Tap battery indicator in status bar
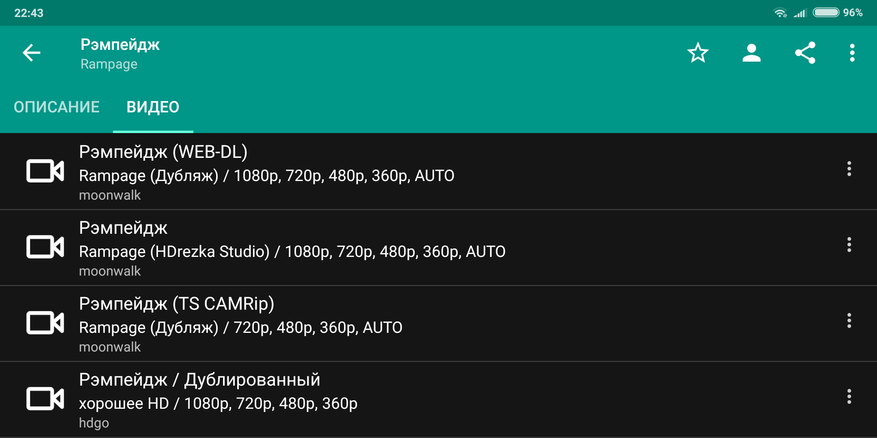The image size is (877, 438). [x=826, y=12]
